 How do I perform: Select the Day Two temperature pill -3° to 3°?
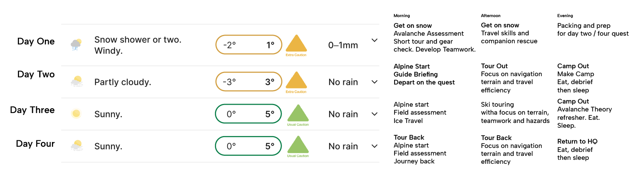coord(249,82)
